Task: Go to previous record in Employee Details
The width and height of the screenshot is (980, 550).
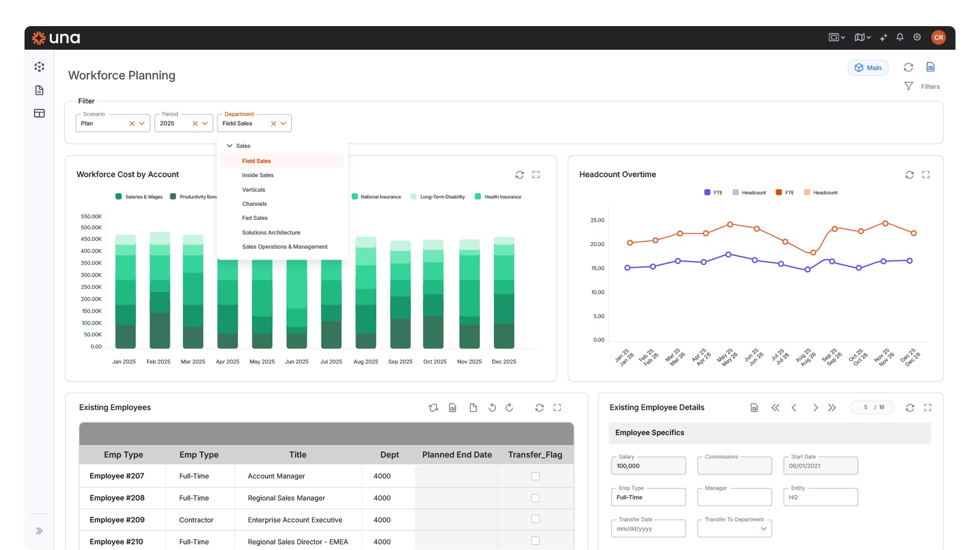Action: pyautogui.click(x=794, y=407)
